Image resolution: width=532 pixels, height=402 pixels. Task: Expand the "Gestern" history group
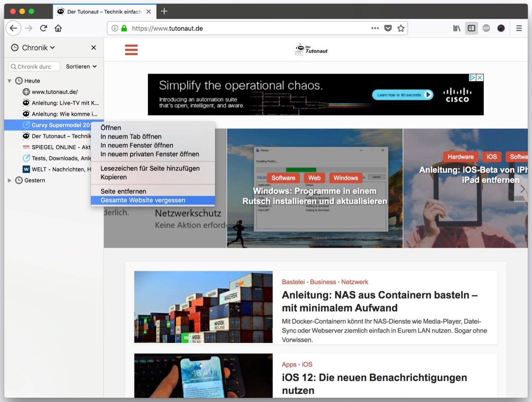pos(9,180)
